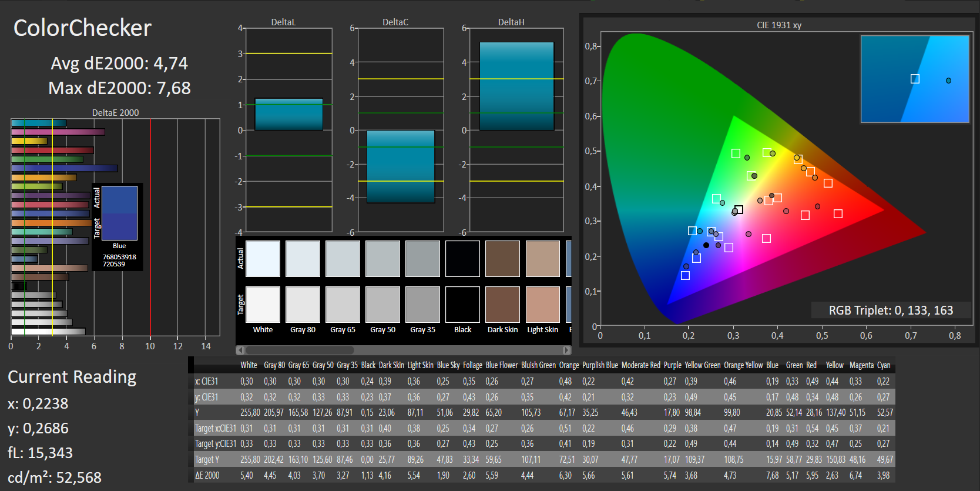Click the y: CIE31 row label
This screenshot has width=980, height=491.
[x=206, y=397]
